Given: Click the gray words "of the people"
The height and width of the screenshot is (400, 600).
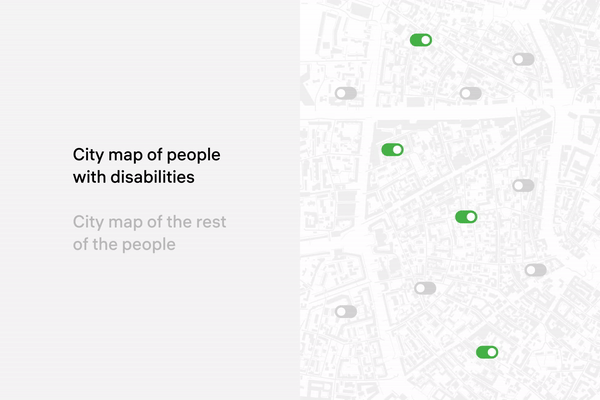Looking at the screenshot, I should [124, 244].
